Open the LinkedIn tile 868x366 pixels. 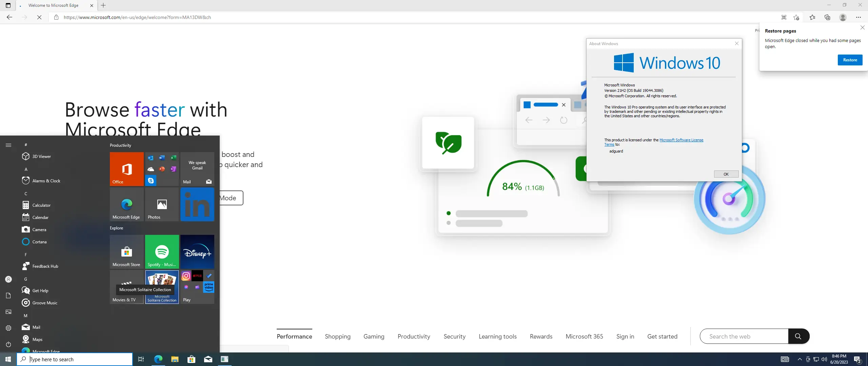click(197, 204)
